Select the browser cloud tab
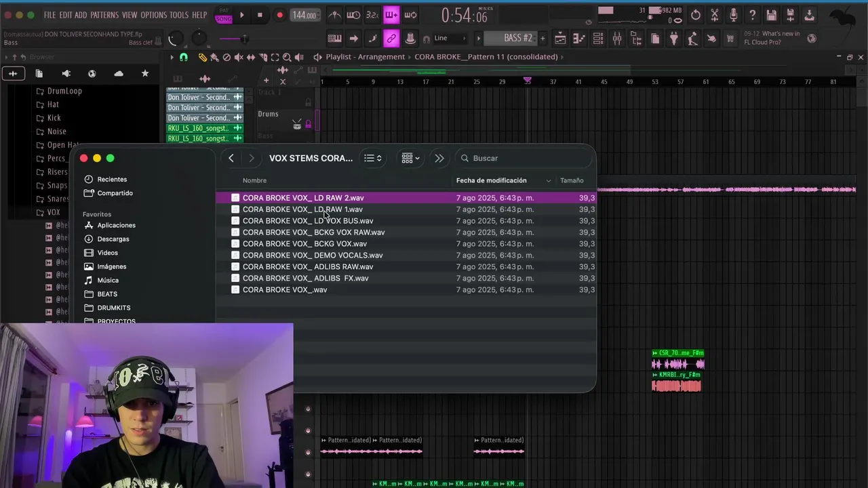 pyautogui.click(x=119, y=73)
